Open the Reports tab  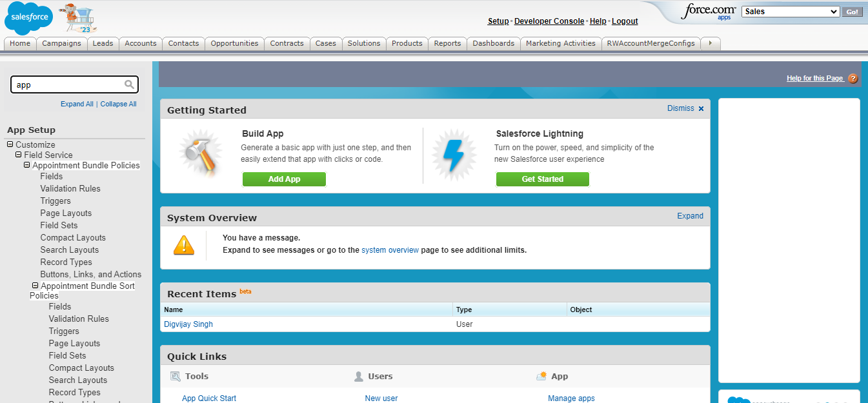coord(447,43)
